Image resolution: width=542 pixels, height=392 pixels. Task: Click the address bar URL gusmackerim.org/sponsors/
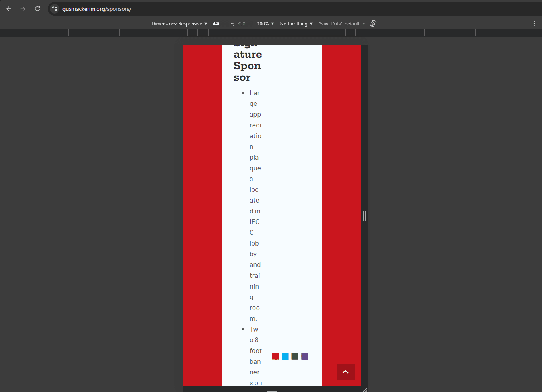coord(97,9)
